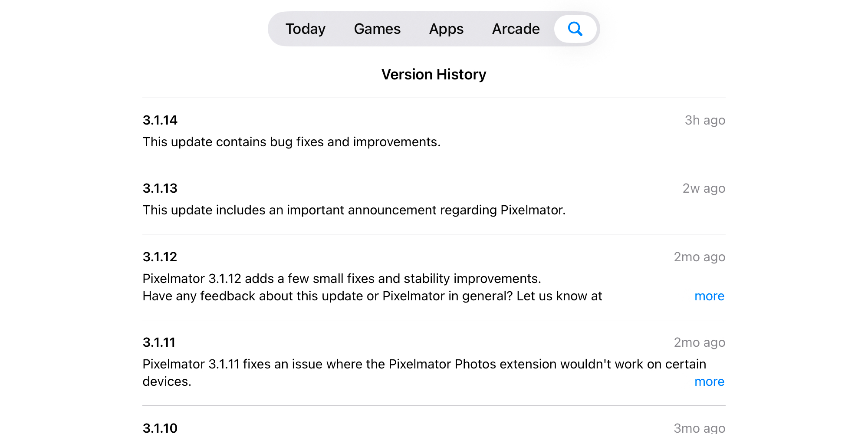Screen dimensions: 868x434
Task: Select the 3.1.11 version entry
Action: coord(159,342)
